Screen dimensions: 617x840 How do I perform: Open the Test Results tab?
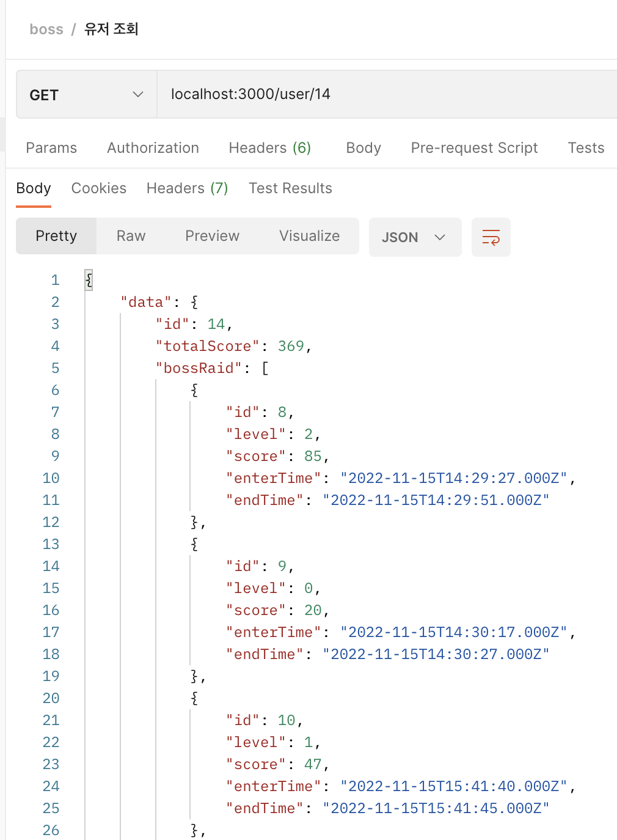[290, 188]
